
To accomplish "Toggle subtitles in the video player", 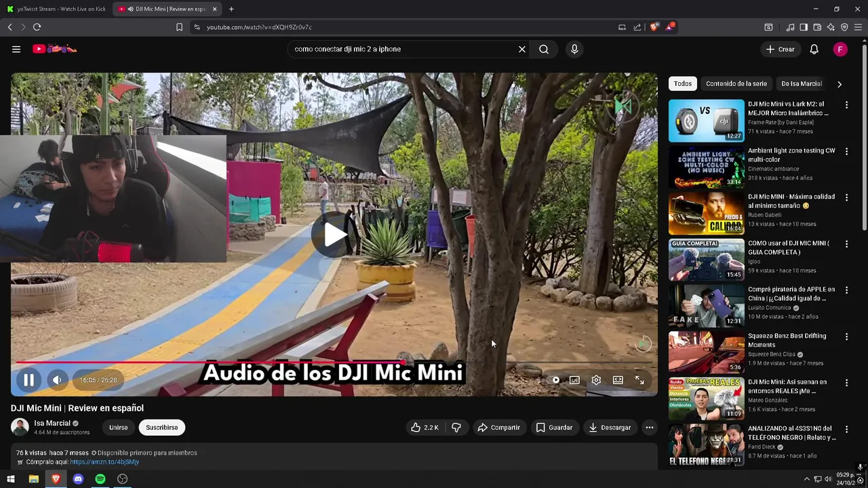I will (574, 380).
